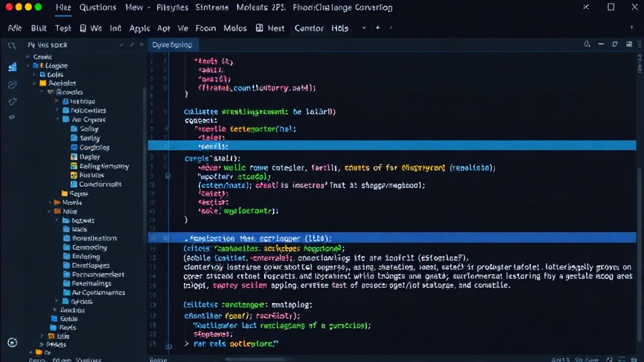Click the Adle toolbar item
Screen dimensions: 644x362
click(15, 28)
